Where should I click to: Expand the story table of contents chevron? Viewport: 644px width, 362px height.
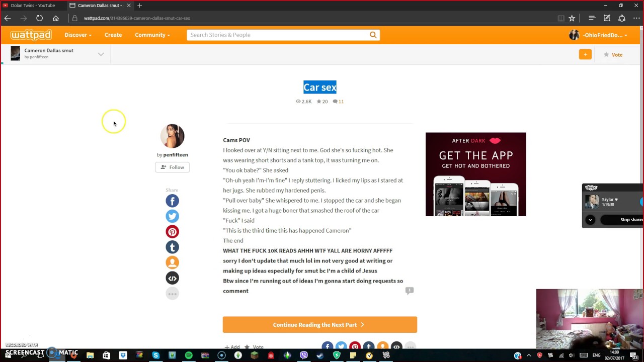point(101,54)
